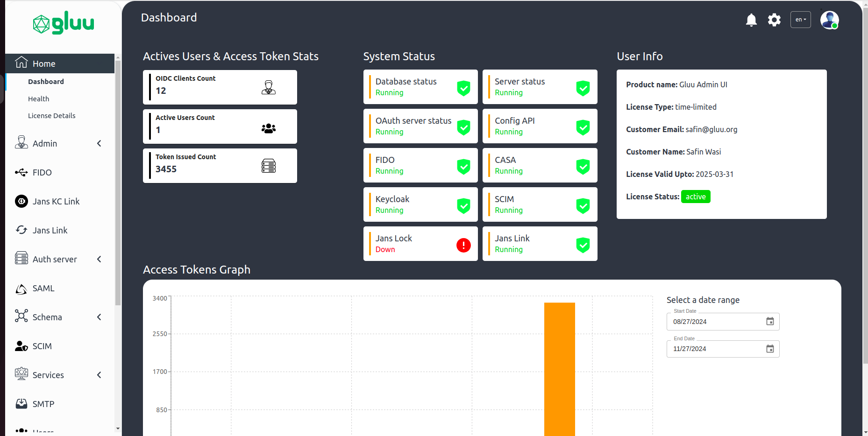Click SCIM status shield icon
Screen dimensions: 868x436
pyautogui.click(x=583, y=205)
